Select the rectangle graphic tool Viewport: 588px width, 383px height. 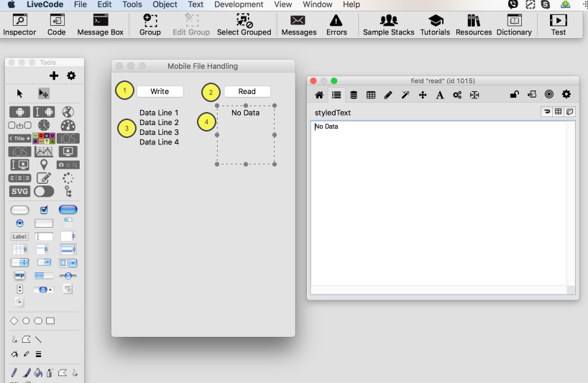click(x=50, y=320)
